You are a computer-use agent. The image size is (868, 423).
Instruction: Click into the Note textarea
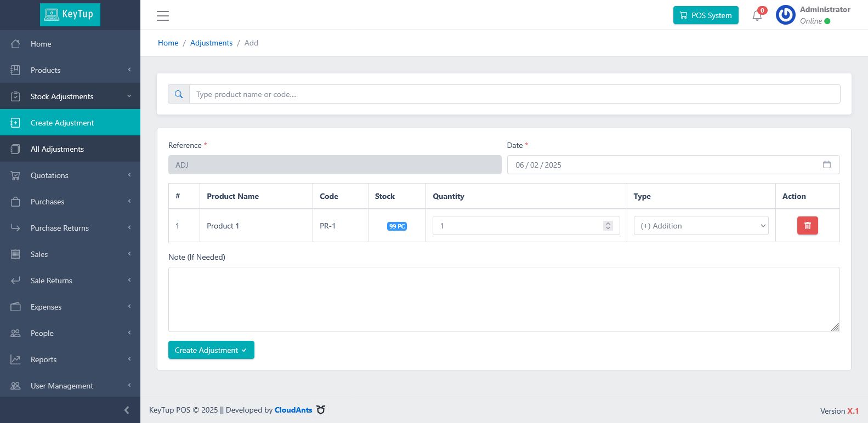coord(504,299)
